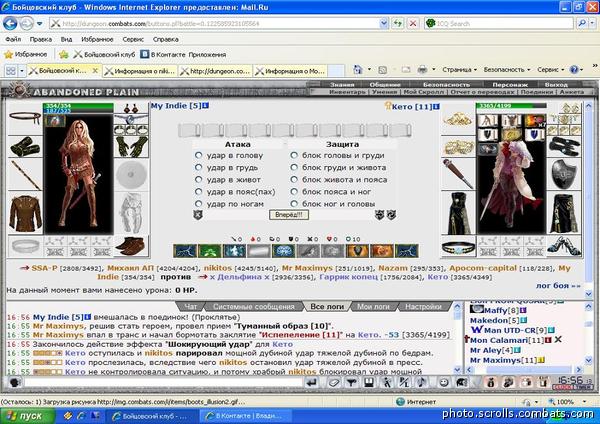Image resolution: width=600 pixels, height=424 pixels.
Task: Open the Страница command bar dropdown
Action: 460,70
